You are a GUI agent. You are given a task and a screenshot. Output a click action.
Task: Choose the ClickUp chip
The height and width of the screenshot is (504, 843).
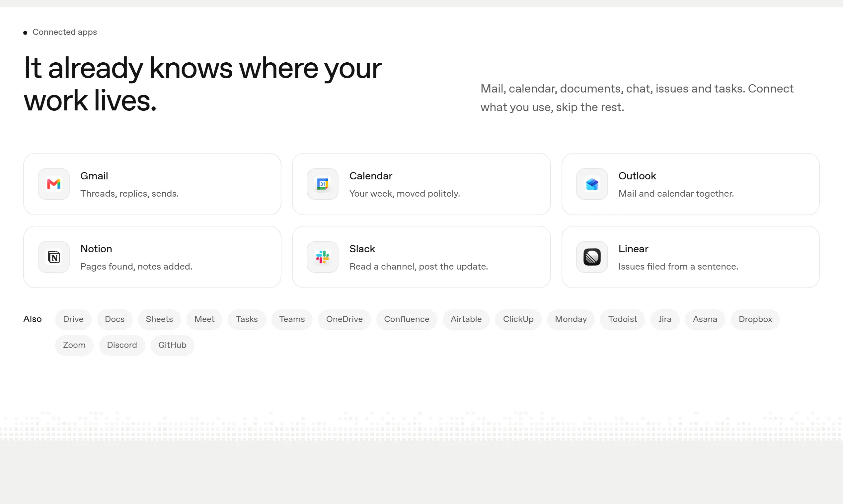point(518,319)
